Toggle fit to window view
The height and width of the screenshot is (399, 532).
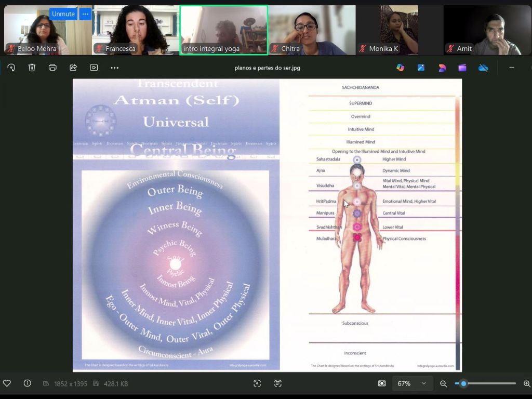tap(382, 383)
